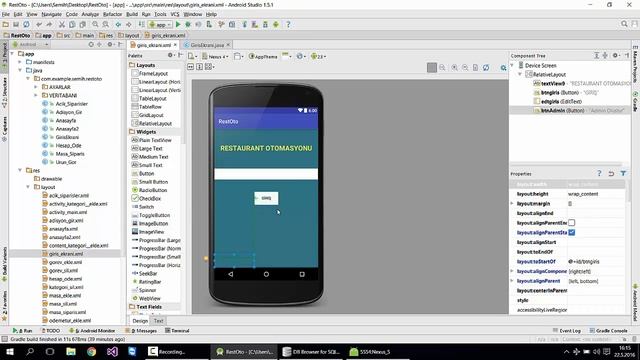
Task: Open the Android SDK Manager icon
Action: click(x=265, y=24)
